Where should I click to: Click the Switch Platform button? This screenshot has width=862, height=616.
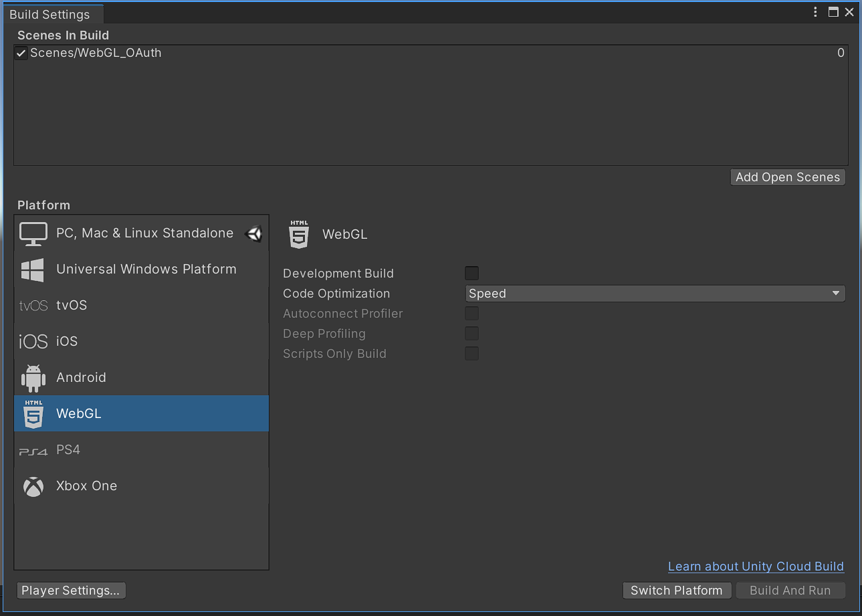[676, 591]
